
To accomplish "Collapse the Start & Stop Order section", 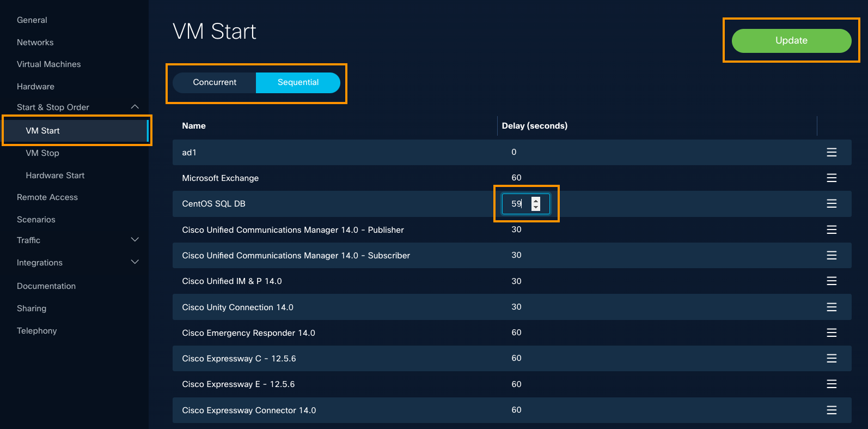I will tap(135, 107).
